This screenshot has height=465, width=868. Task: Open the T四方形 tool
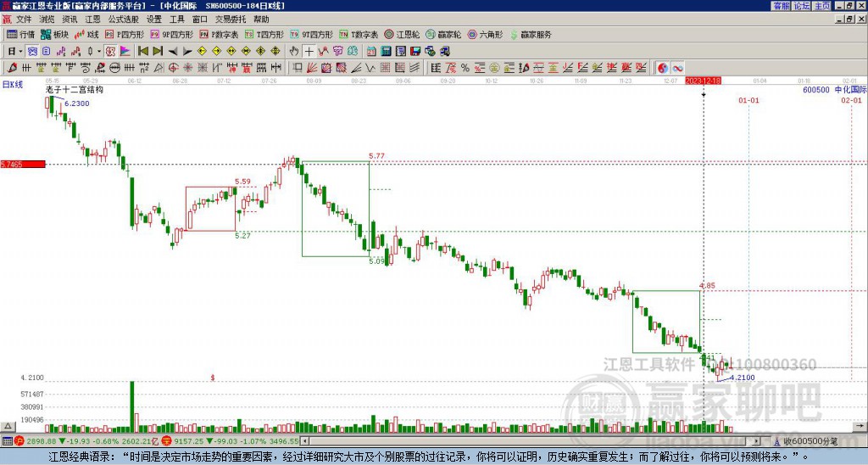click(264, 34)
